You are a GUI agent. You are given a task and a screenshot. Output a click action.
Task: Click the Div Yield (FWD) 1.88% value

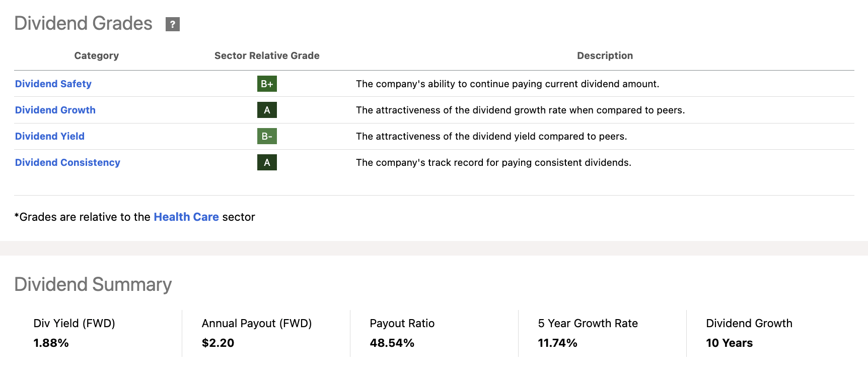pos(51,343)
